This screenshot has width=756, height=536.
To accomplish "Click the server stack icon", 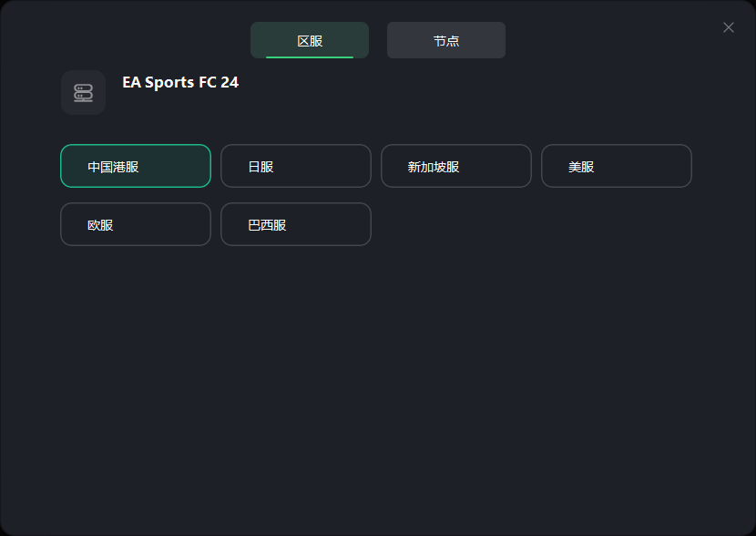I will pyautogui.click(x=84, y=93).
